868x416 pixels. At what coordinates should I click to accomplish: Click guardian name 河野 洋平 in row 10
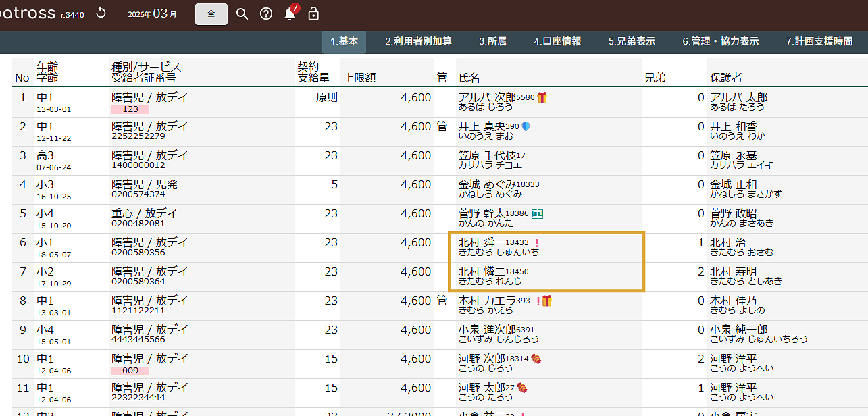click(x=734, y=359)
